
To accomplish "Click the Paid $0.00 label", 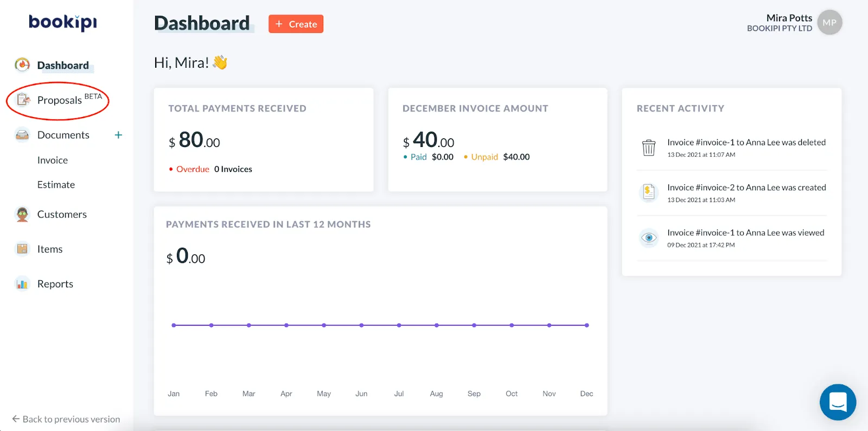I will [429, 157].
